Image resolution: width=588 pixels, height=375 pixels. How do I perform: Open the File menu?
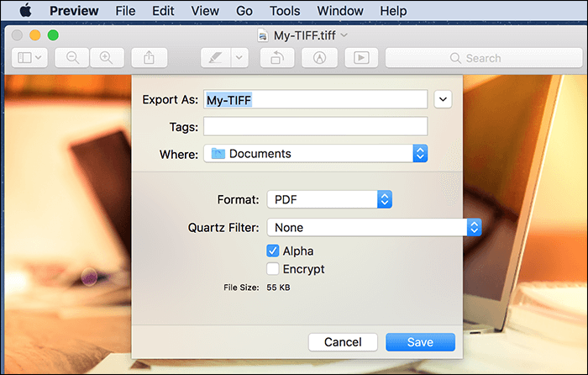tap(125, 11)
